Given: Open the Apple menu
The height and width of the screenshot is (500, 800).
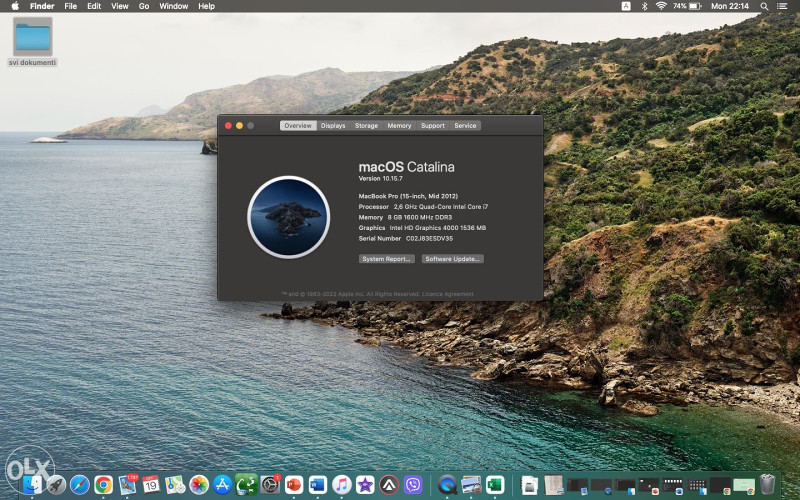Looking at the screenshot, I should coord(15,6).
